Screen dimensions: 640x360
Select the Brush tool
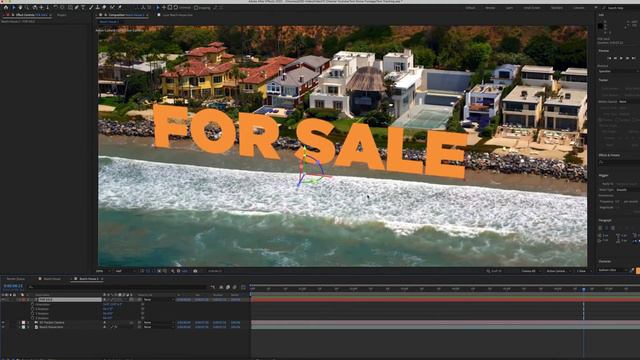[91, 7]
